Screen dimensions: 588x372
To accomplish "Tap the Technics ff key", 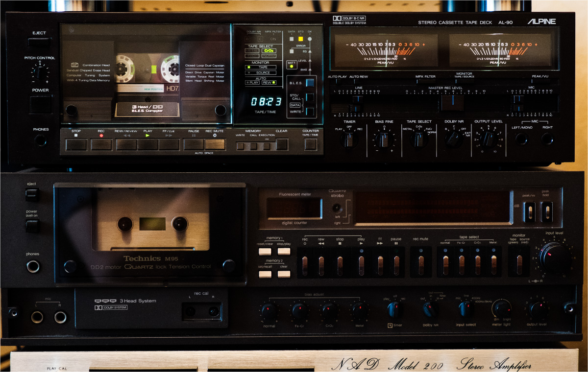I will (380, 265).
